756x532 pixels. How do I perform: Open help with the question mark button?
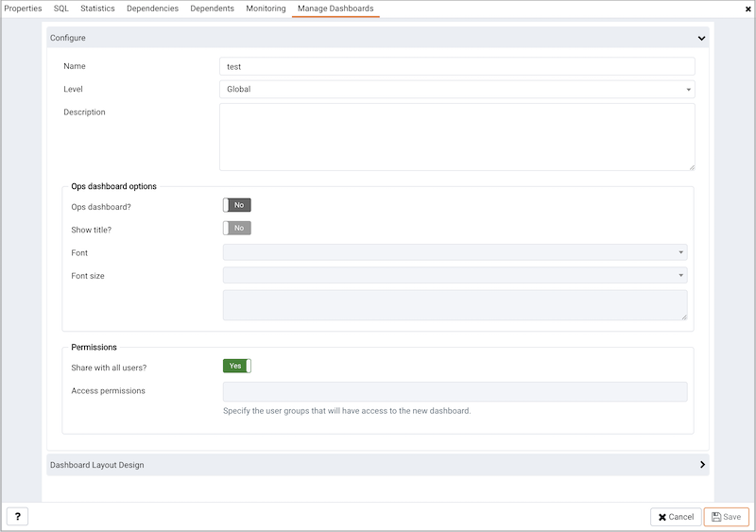tap(17, 517)
